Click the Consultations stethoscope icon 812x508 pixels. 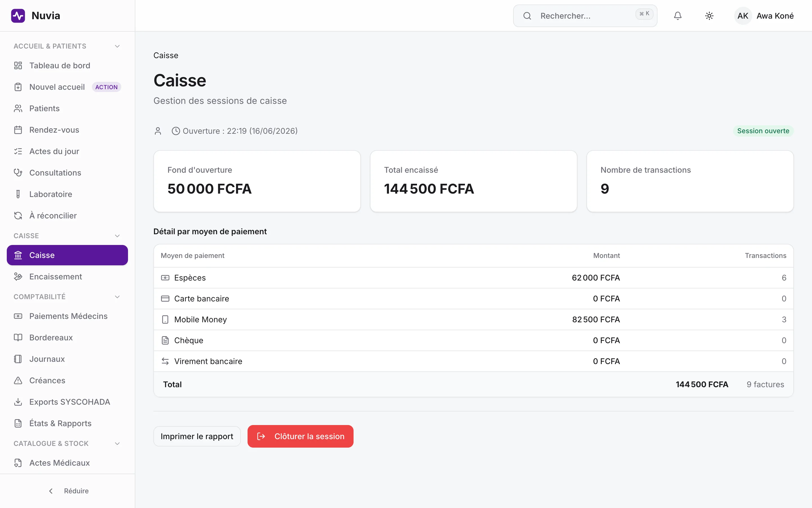click(18, 173)
